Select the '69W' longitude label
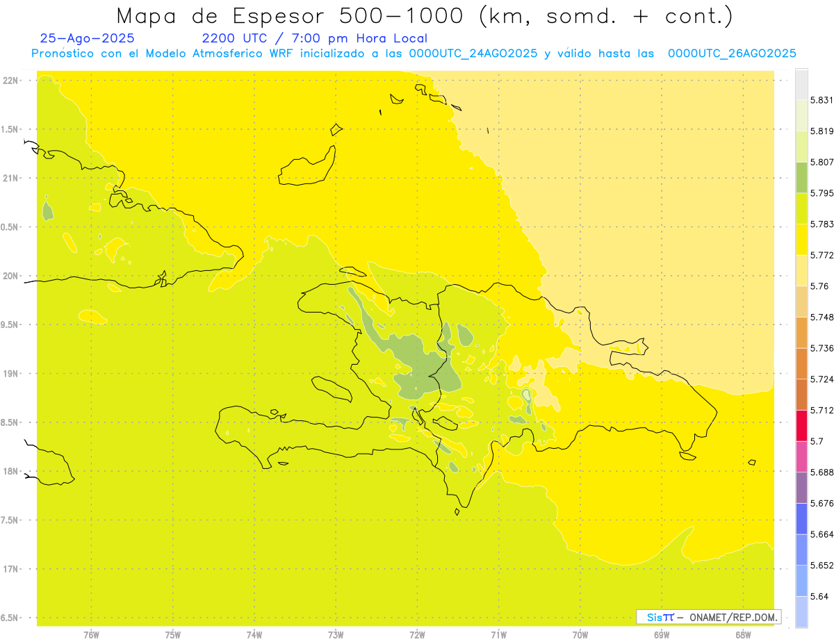 pyautogui.click(x=662, y=634)
